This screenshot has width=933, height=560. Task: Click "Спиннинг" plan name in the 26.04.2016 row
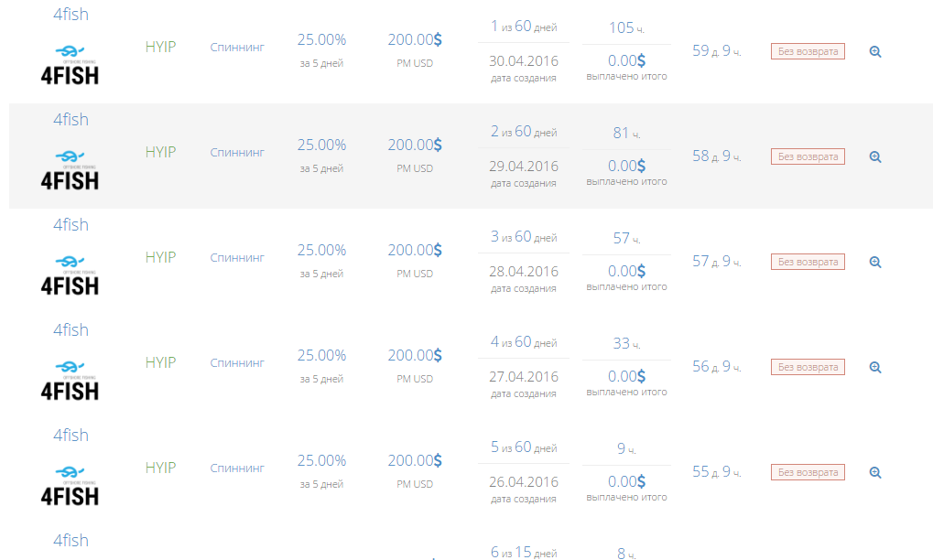coord(237,468)
